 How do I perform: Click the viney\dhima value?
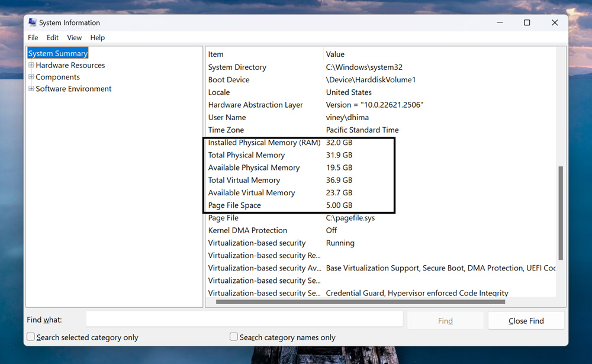(347, 117)
